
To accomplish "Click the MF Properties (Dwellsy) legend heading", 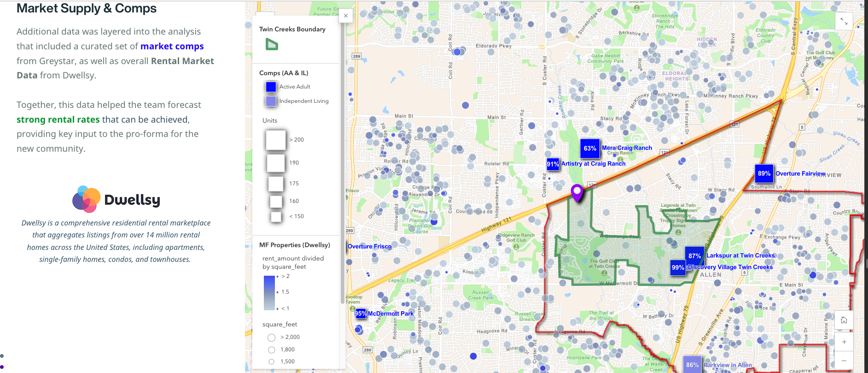I will point(295,245).
